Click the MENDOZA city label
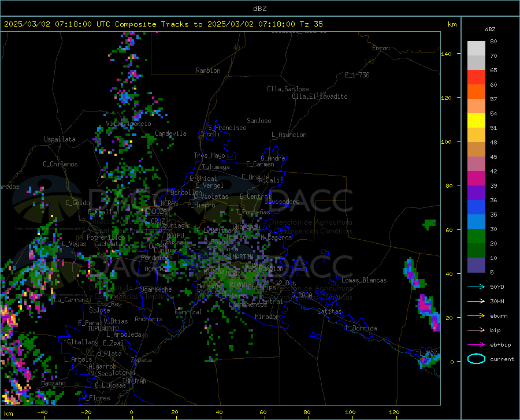This screenshot has height=420, width=520. tap(154, 211)
